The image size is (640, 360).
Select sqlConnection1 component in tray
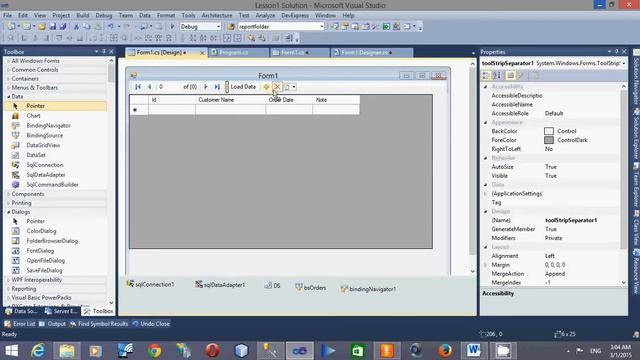151,284
